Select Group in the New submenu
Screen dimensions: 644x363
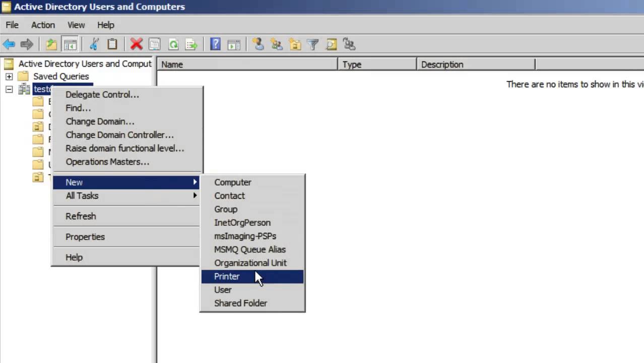pos(252,209)
